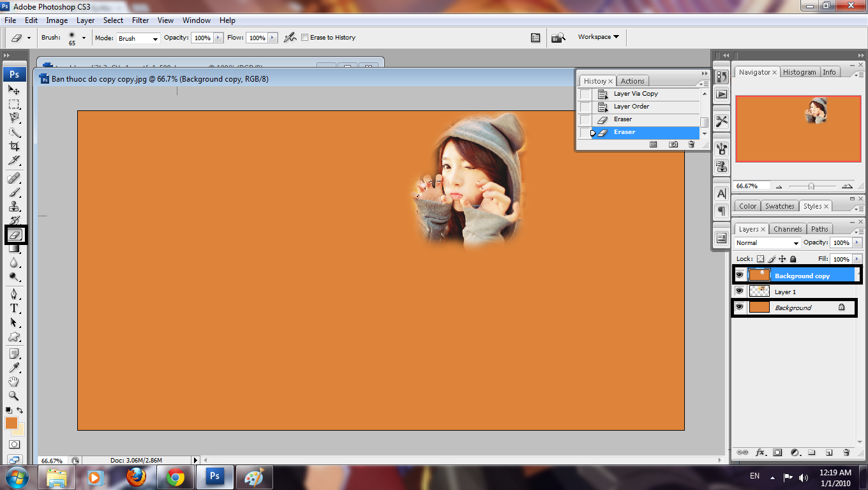Pick the Hand tool
868x490 pixels.
[14, 382]
